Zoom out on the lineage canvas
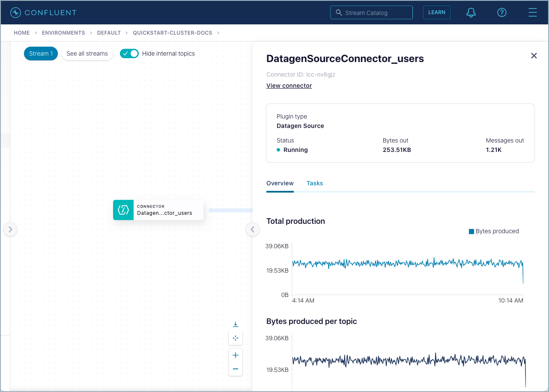The width and height of the screenshot is (549, 392). click(x=236, y=368)
